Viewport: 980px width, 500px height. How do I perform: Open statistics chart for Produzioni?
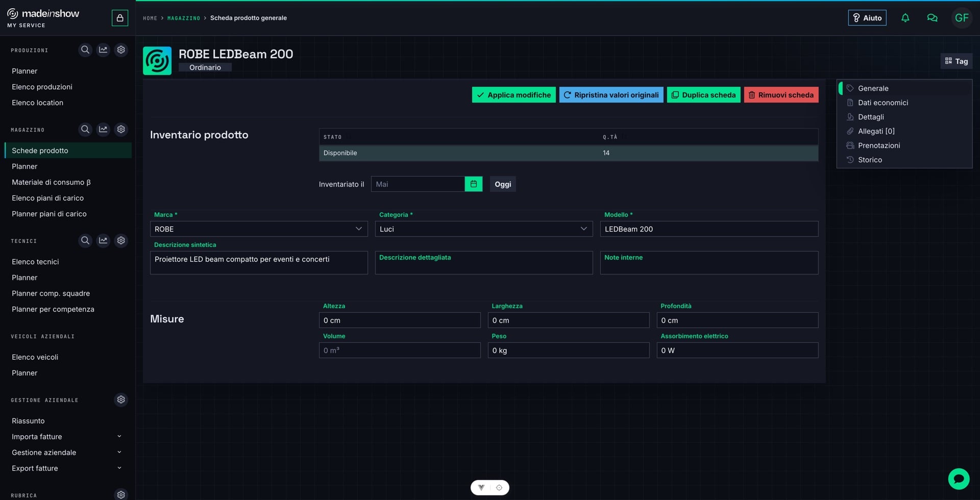click(103, 50)
